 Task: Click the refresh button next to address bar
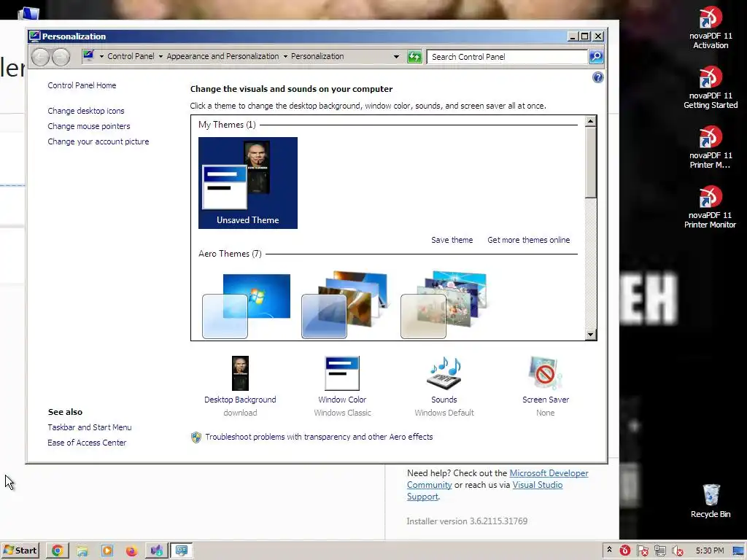tap(414, 57)
